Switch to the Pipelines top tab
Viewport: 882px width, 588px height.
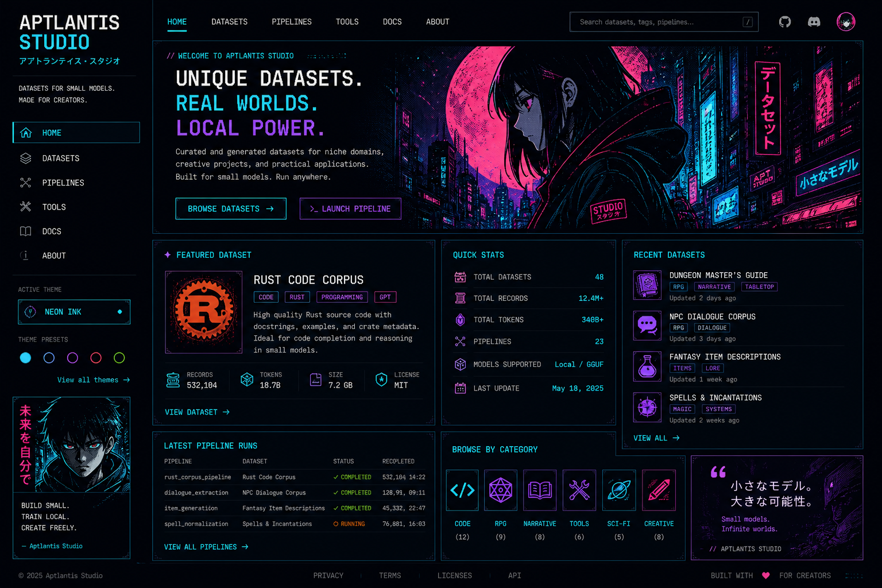click(292, 22)
